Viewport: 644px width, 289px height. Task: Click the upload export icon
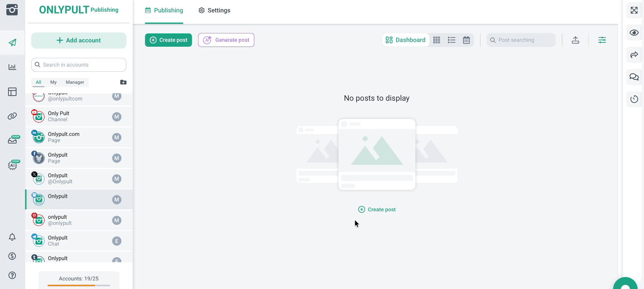pos(575,40)
